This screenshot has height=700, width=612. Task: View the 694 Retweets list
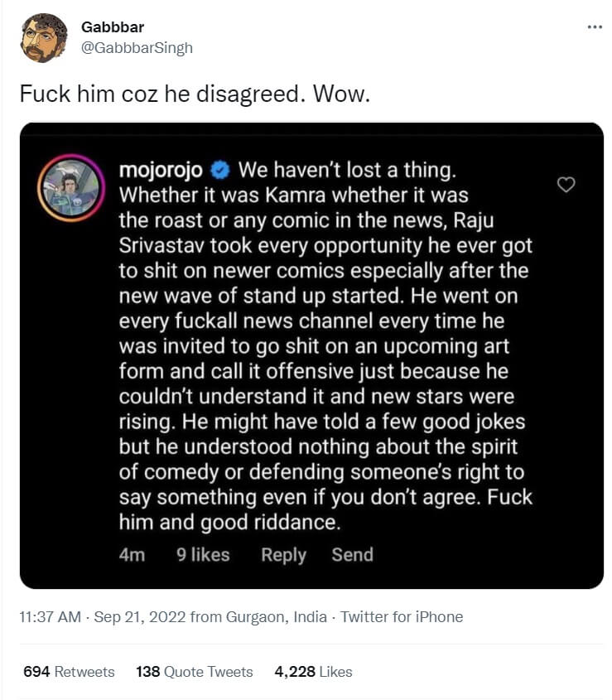69,672
